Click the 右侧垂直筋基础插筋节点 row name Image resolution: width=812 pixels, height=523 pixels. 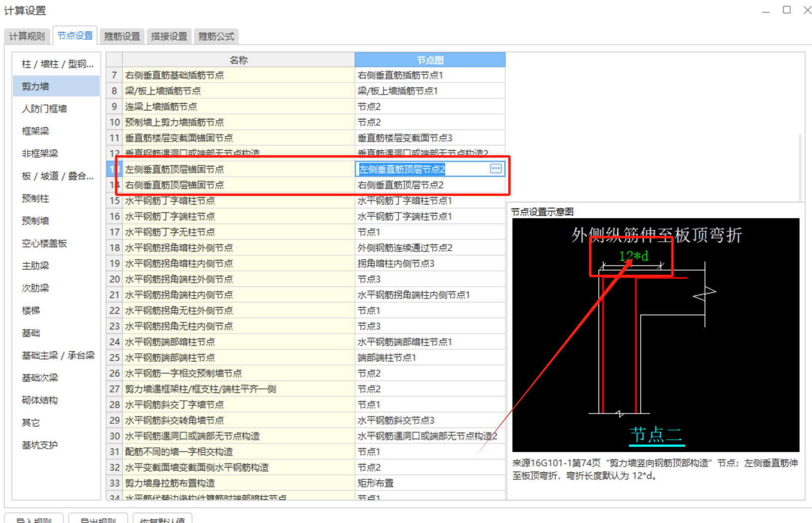(x=239, y=75)
